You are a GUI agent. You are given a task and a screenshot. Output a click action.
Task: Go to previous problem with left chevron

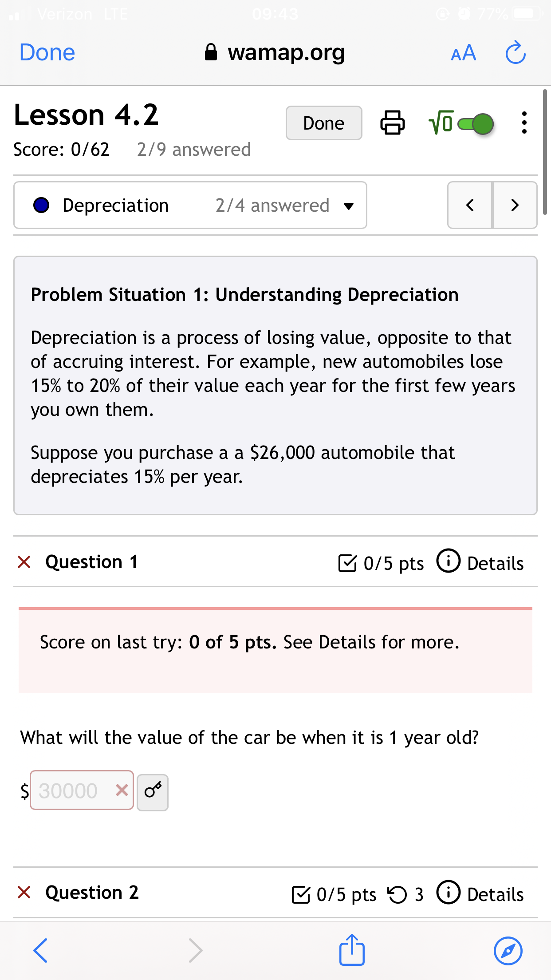[x=470, y=205]
